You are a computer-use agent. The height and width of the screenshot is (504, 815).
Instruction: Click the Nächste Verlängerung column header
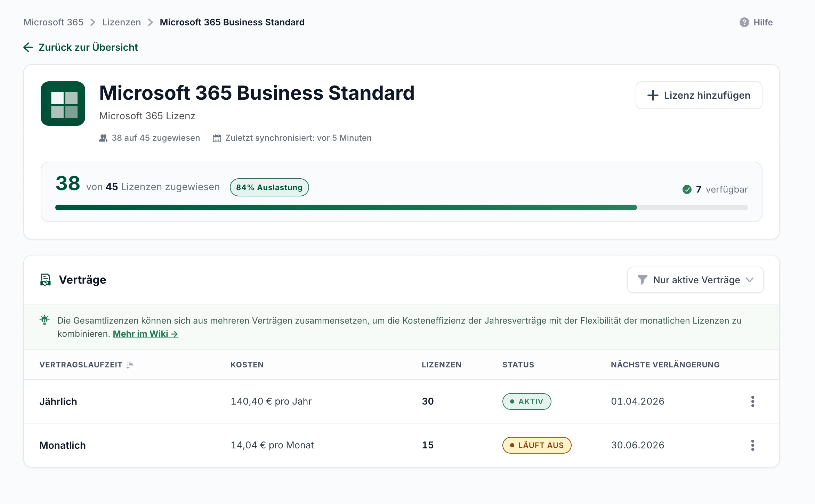pyautogui.click(x=665, y=365)
